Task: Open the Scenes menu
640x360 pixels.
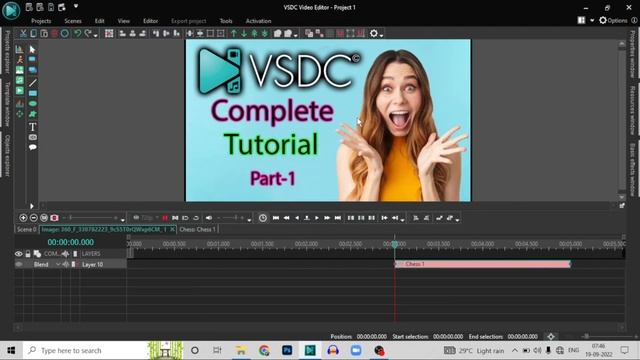Action: pos(73,21)
